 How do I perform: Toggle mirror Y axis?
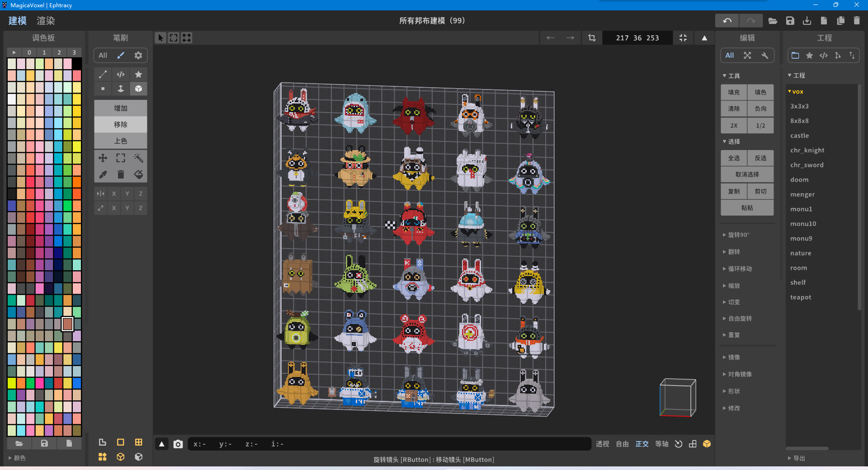(x=127, y=193)
